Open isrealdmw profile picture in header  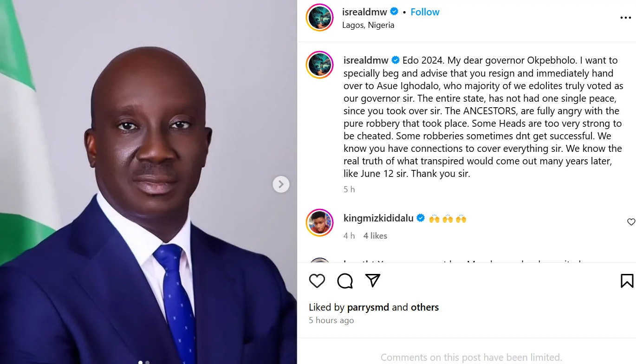click(x=320, y=18)
